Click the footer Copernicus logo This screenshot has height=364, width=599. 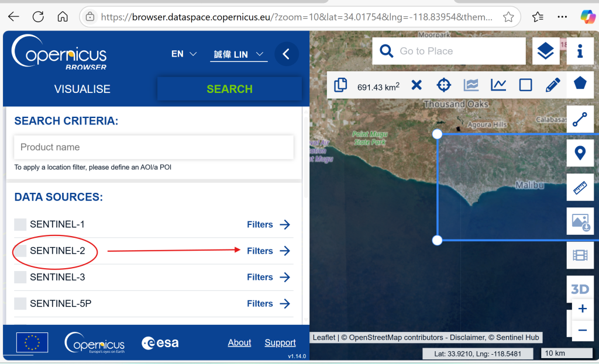pos(95,342)
